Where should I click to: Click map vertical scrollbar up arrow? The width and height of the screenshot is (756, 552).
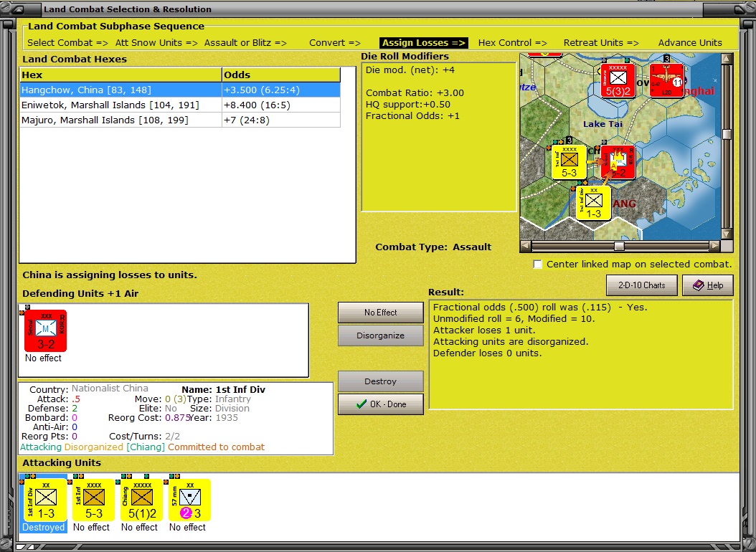pos(727,58)
